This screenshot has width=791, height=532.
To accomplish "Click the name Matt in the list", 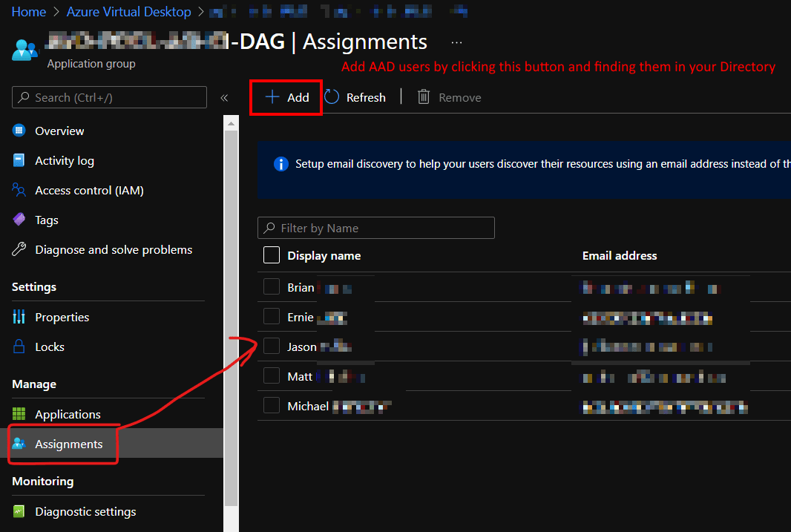I will 300,377.
